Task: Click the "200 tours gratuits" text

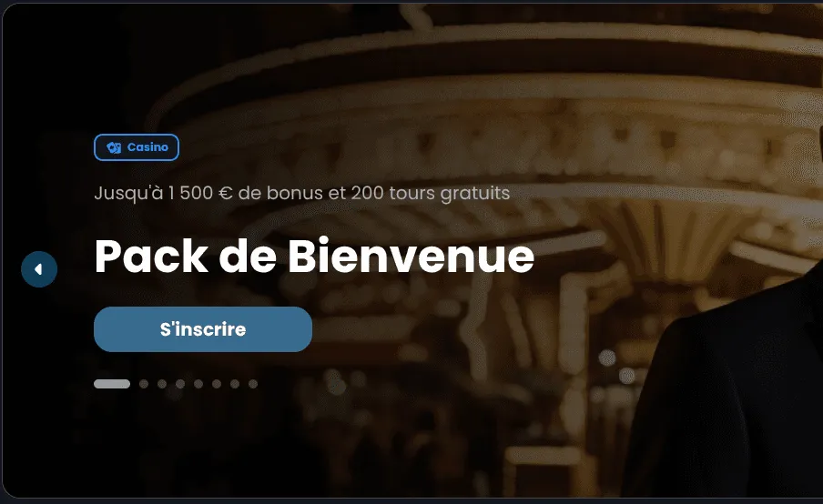Action: pyautogui.click(x=431, y=193)
